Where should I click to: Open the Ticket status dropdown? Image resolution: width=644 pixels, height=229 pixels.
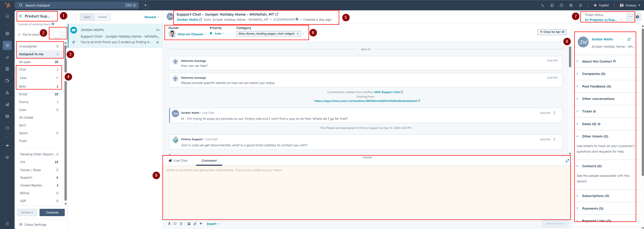[603, 20]
